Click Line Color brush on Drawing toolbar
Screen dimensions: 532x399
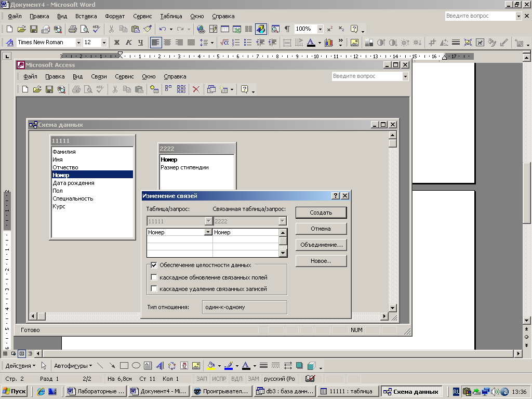tap(229, 365)
